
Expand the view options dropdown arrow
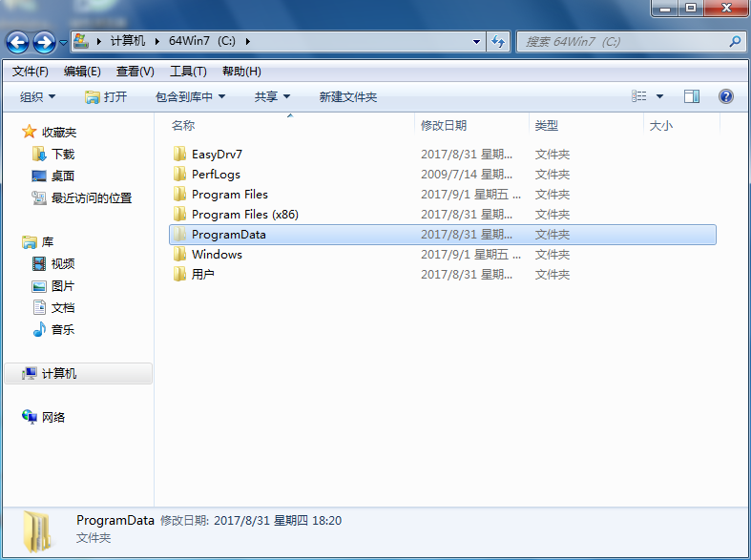pos(661,96)
